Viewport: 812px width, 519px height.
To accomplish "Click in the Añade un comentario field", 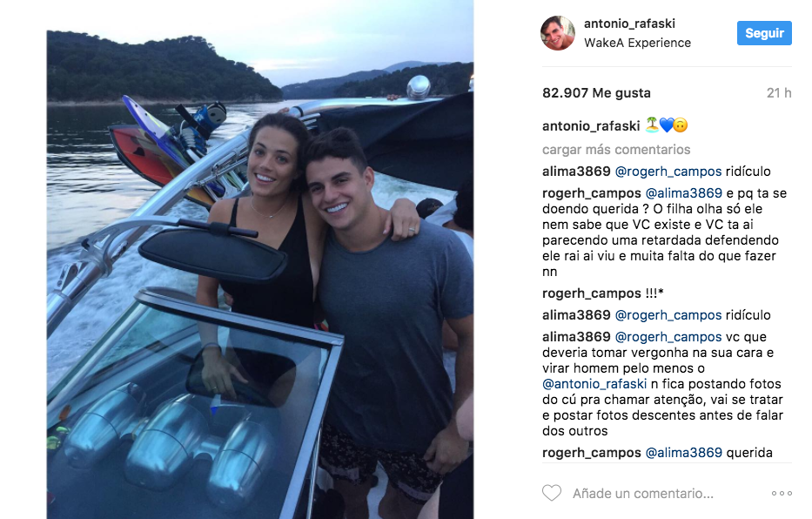I will (x=642, y=494).
